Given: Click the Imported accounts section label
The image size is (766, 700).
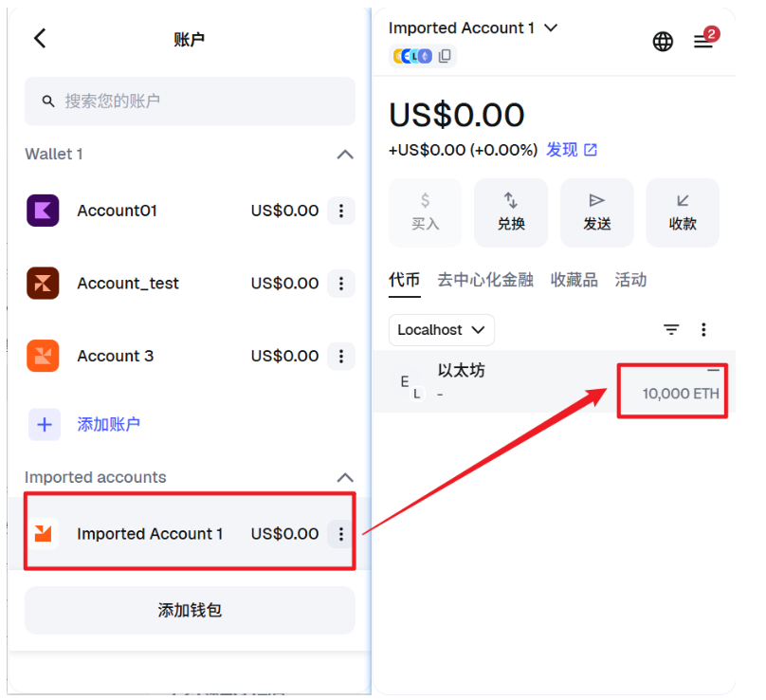Looking at the screenshot, I should pyautogui.click(x=96, y=477).
